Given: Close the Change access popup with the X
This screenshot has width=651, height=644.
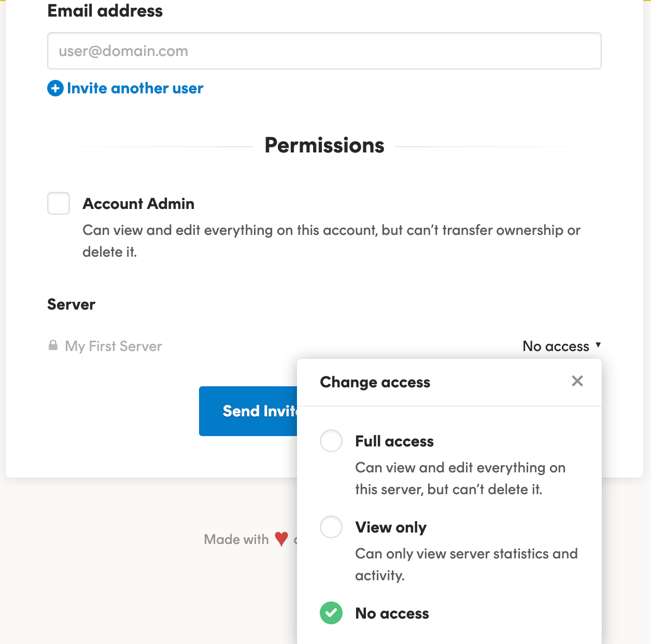Looking at the screenshot, I should [577, 382].
